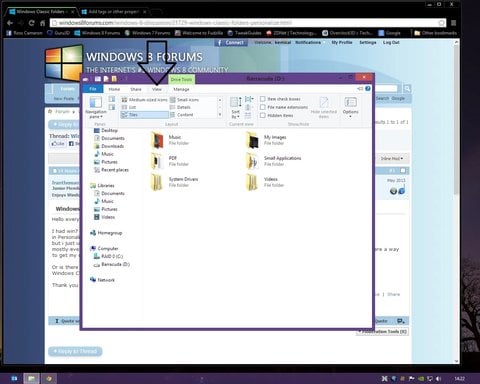Open the Group by dropdown icon

(x=248, y=99)
